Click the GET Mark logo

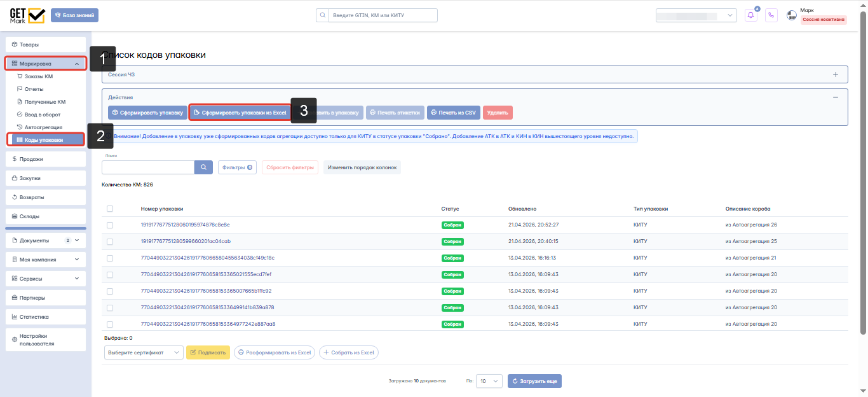[27, 15]
